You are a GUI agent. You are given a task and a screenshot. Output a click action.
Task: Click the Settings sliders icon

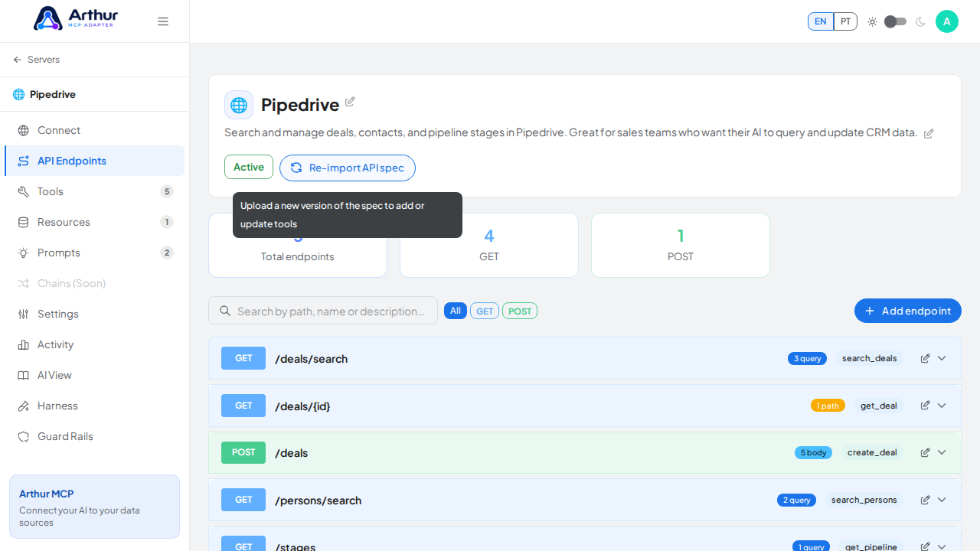(24, 315)
